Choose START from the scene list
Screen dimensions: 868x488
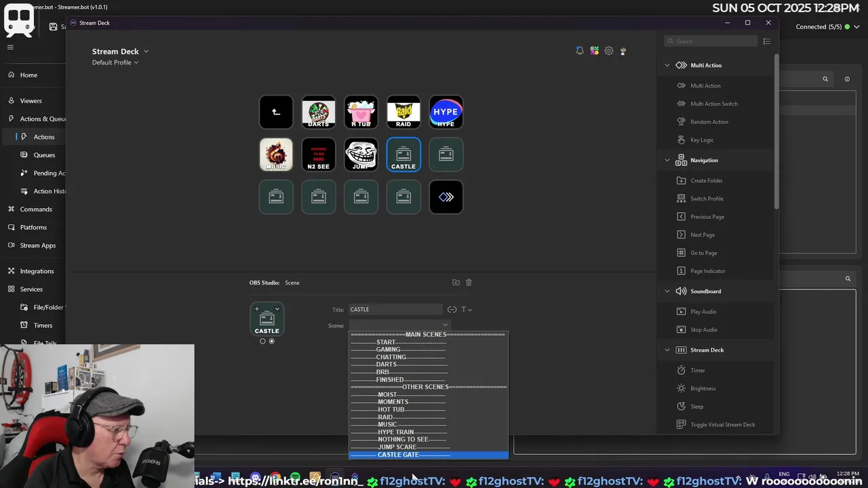(429, 342)
